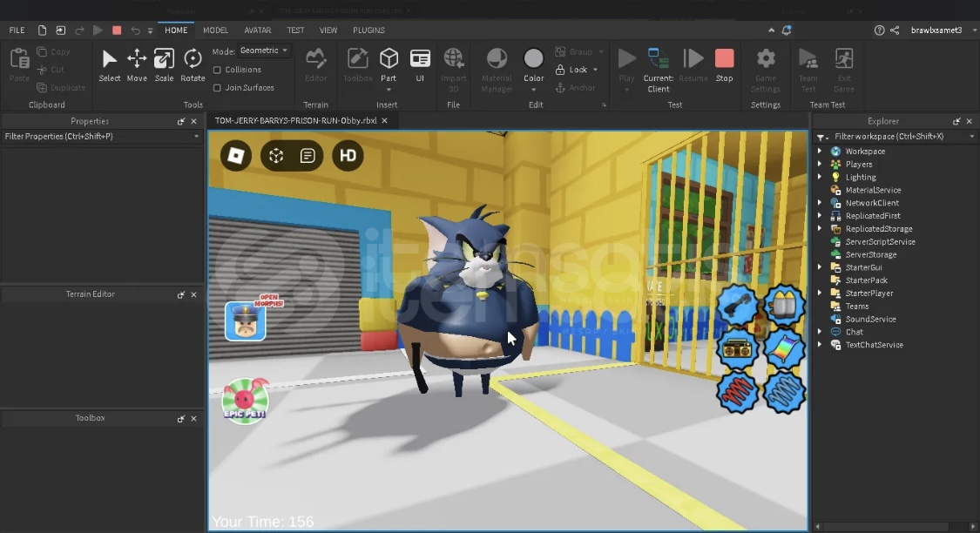Open the chat list icon in the viewport
This screenshot has height=533, width=980.
click(307, 156)
